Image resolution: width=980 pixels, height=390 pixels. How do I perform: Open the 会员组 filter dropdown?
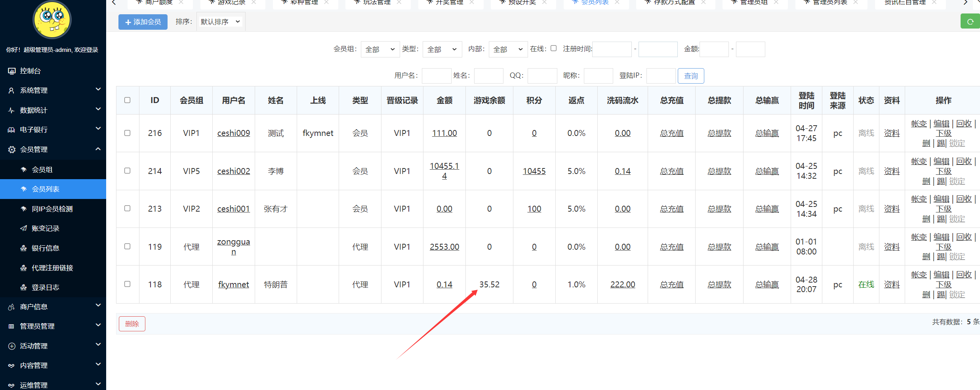point(379,49)
